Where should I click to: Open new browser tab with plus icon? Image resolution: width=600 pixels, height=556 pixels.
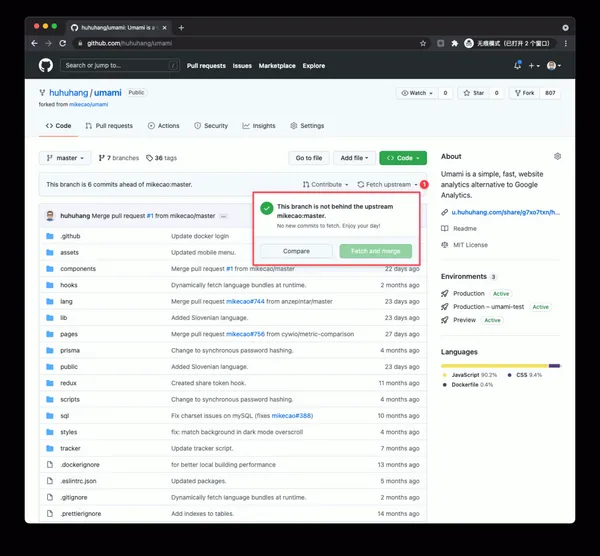pyautogui.click(x=181, y=28)
